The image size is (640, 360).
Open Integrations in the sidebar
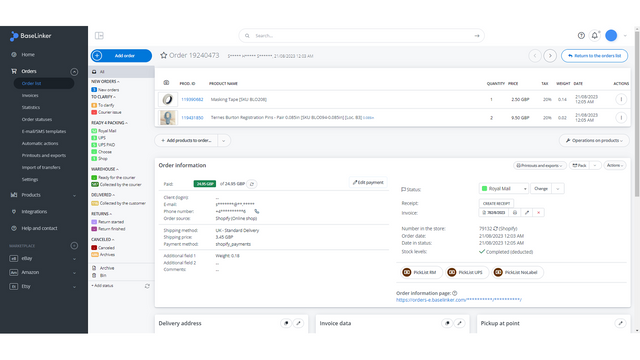click(x=34, y=212)
